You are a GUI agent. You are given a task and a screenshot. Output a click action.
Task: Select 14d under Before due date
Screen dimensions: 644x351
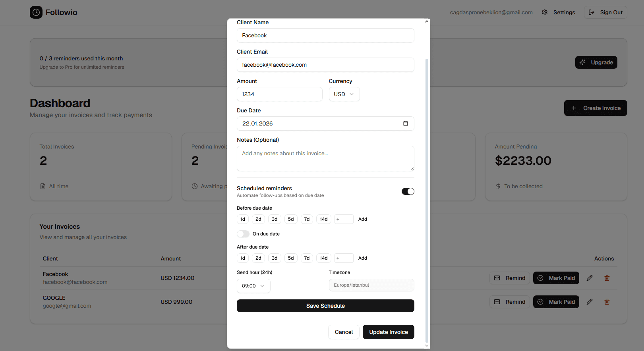[324, 219]
